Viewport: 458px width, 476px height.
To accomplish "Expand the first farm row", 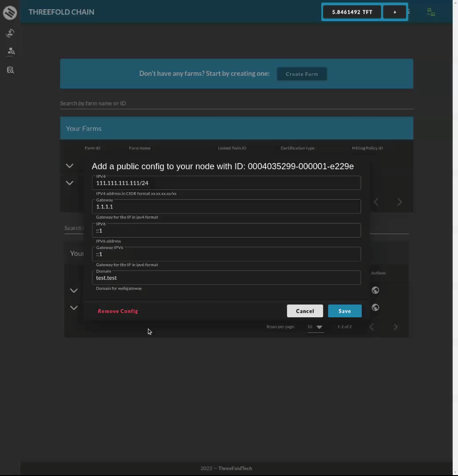I will 69,166.
